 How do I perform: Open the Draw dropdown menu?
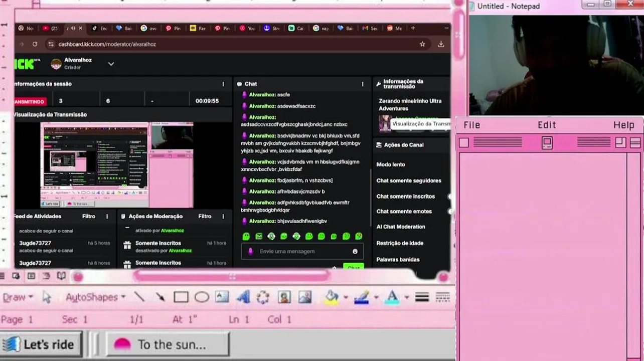coord(18,297)
